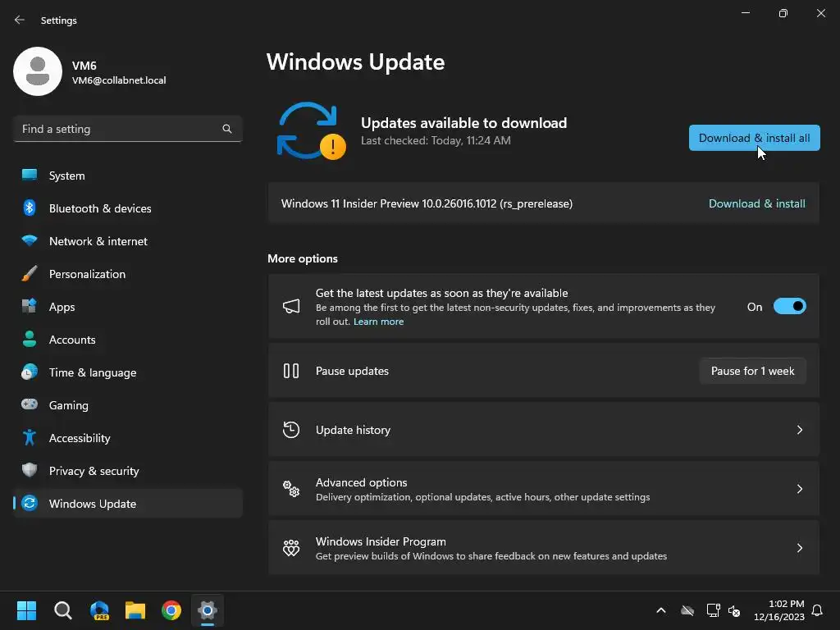Open taskbar Search
This screenshot has height=630, width=840.
tap(62, 610)
